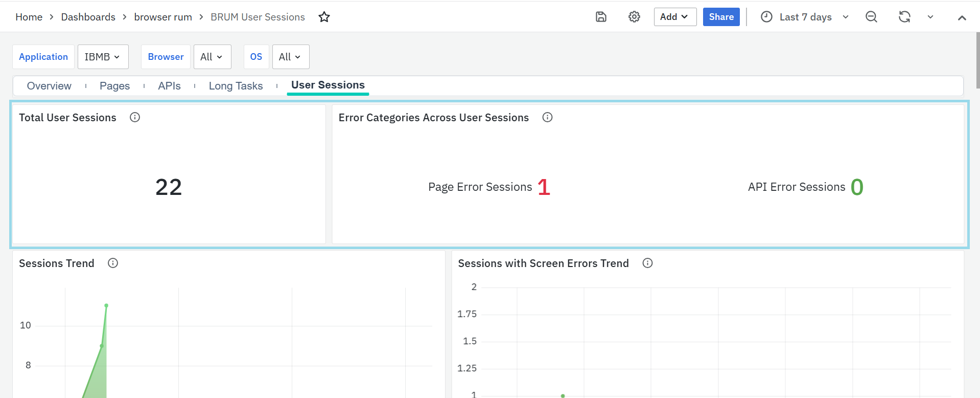Show info for Sessions with Screen Errors Trend

pyautogui.click(x=647, y=263)
